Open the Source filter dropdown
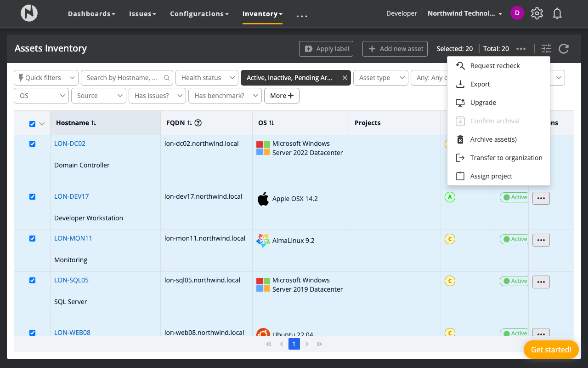This screenshot has height=368, width=588. click(99, 96)
